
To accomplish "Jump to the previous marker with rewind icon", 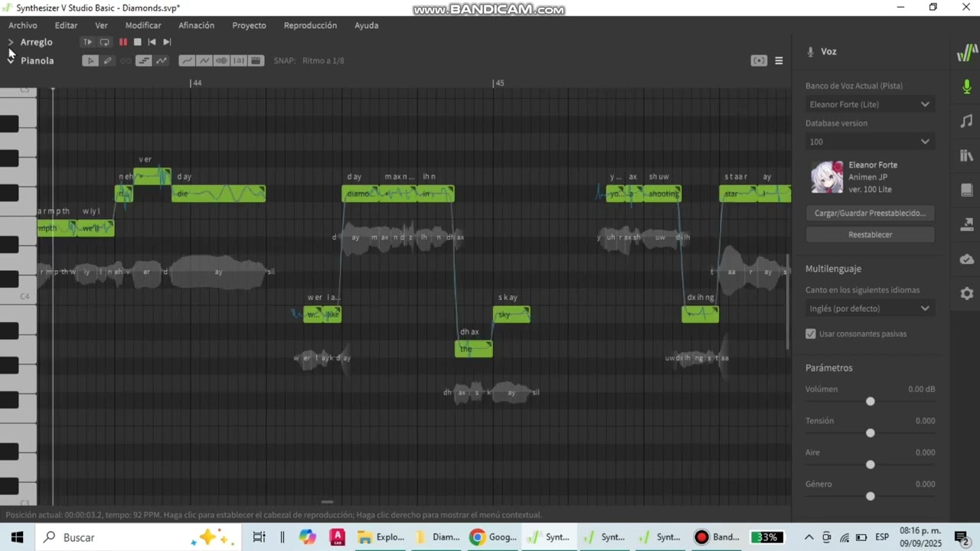I will (x=152, y=42).
